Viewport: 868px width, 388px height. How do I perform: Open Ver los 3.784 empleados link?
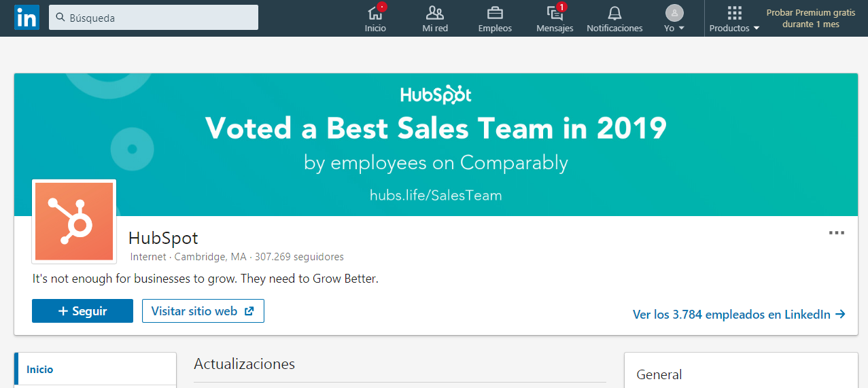click(739, 314)
